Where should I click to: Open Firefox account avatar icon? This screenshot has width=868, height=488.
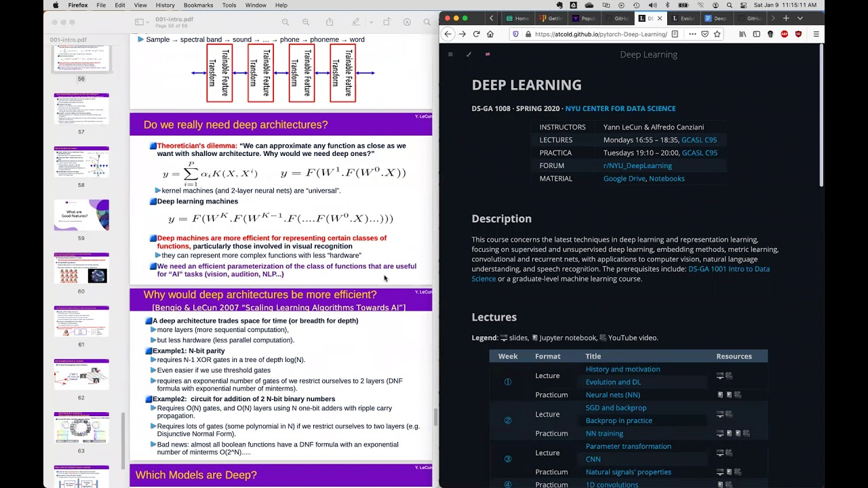[x=770, y=34]
